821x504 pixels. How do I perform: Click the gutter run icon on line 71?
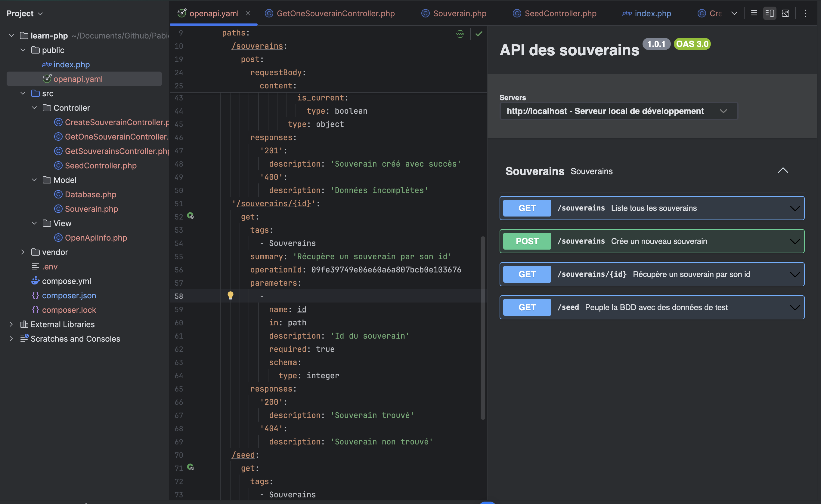tap(191, 467)
